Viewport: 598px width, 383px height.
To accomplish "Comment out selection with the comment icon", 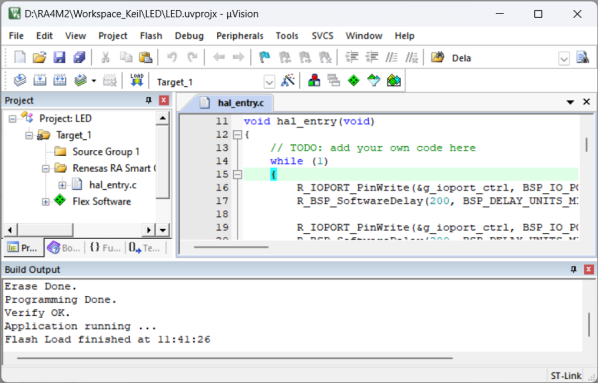I will (x=391, y=58).
